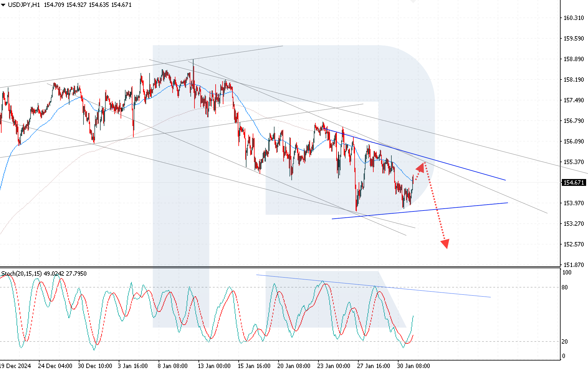Select the USDJPY,H1 symbol title
The width and height of the screenshot is (588, 373).
click(x=24, y=5)
